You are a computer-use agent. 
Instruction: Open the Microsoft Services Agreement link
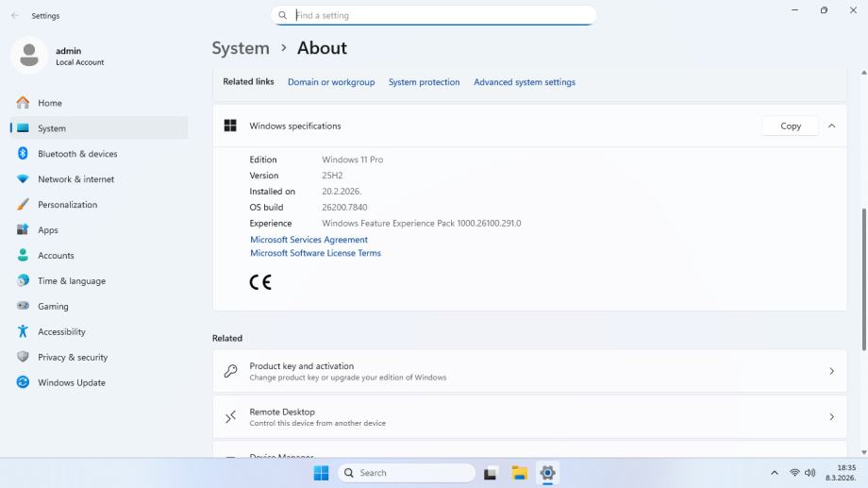[309, 240]
